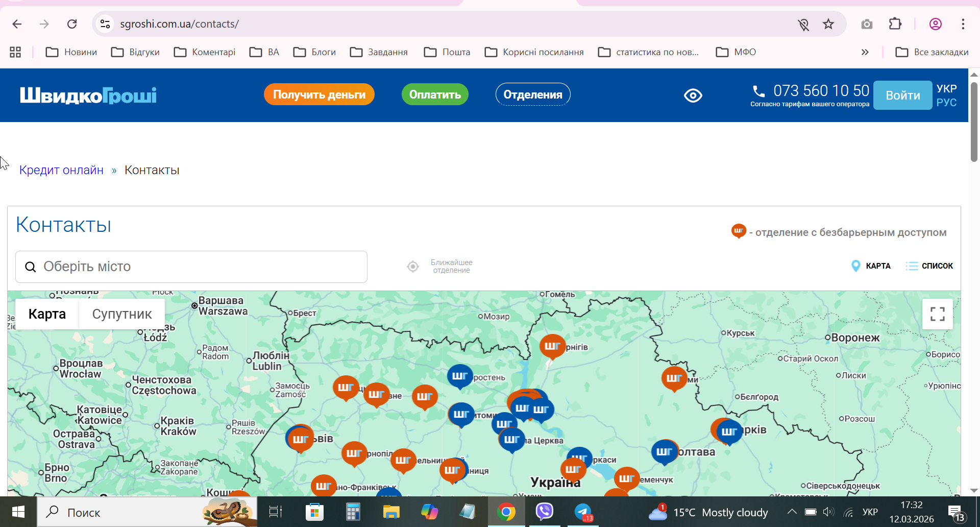The height and width of the screenshot is (527, 980).
Task: Open the browser extensions puzzle icon
Action: coord(895,24)
